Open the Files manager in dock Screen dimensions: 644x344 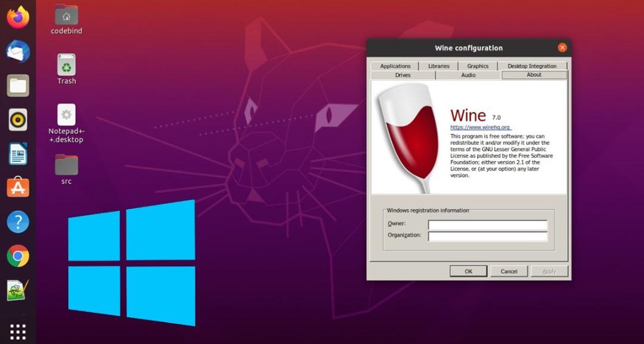click(18, 86)
